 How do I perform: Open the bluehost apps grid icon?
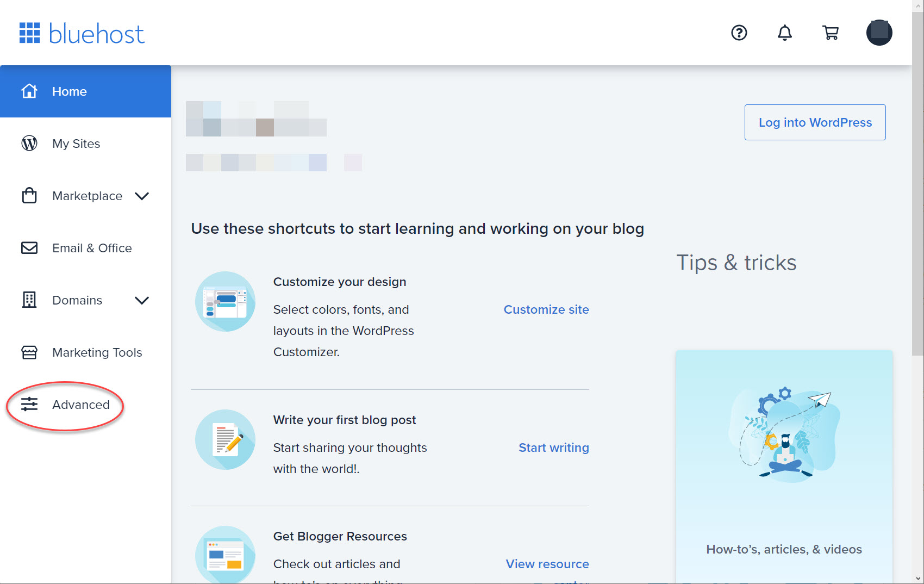(30, 33)
